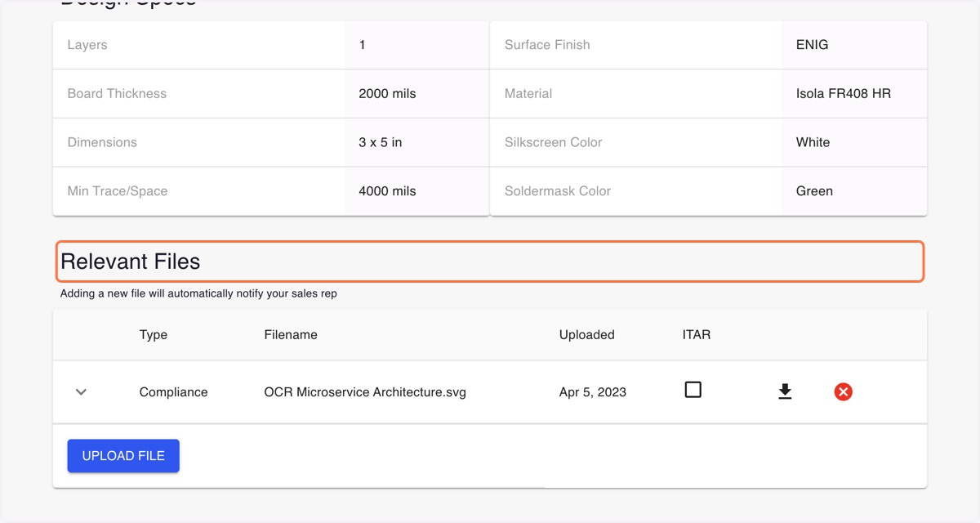The height and width of the screenshot is (523, 980).
Task: Select the Soldermask Color label
Action: pyautogui.click(x=558, y=191)
